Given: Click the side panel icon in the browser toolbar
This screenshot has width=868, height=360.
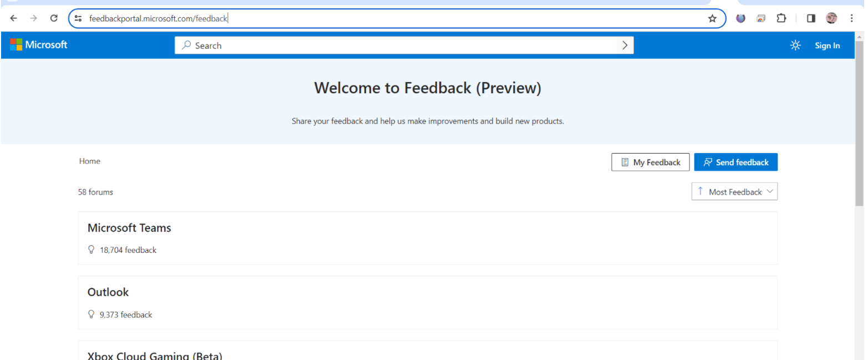Looking at the screenshot, I should point(810,18).
